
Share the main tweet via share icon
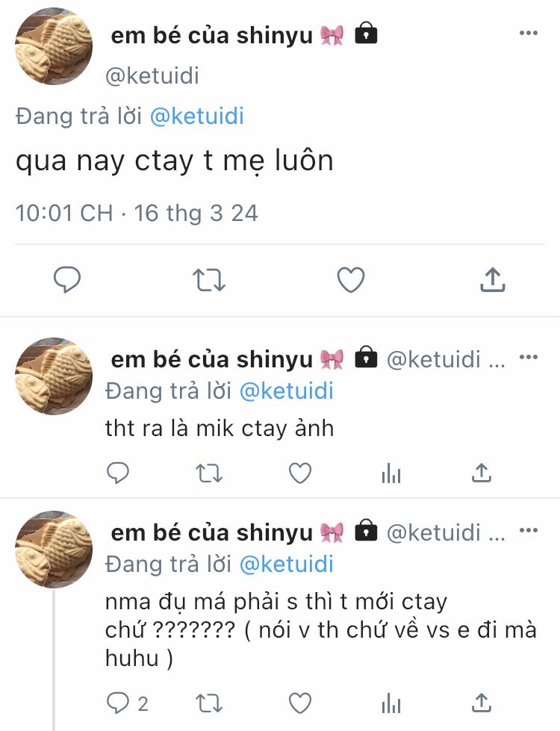pyautogui.click(x=492, y=280)
